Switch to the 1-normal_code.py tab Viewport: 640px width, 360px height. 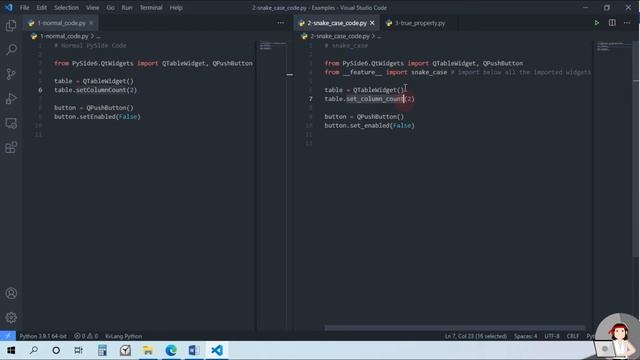coord(62,23)
